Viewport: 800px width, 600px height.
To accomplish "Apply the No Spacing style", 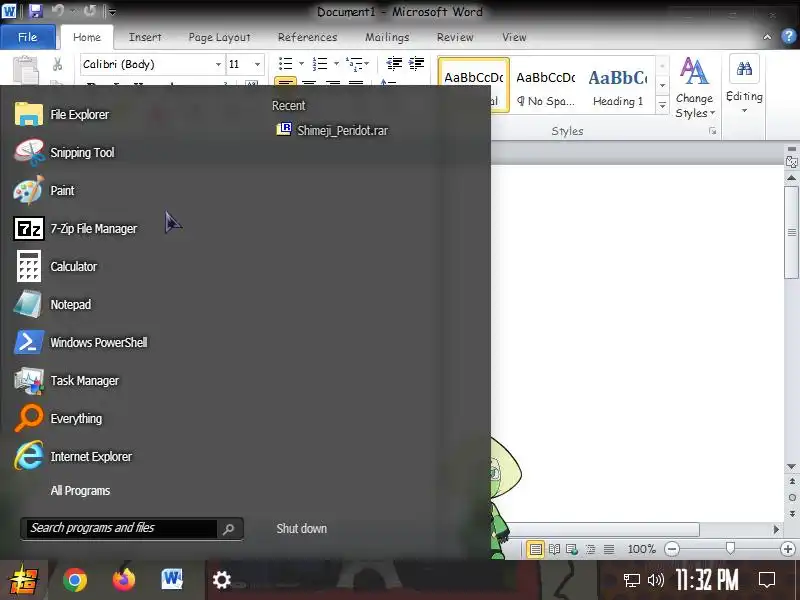I will click(546, 85).
